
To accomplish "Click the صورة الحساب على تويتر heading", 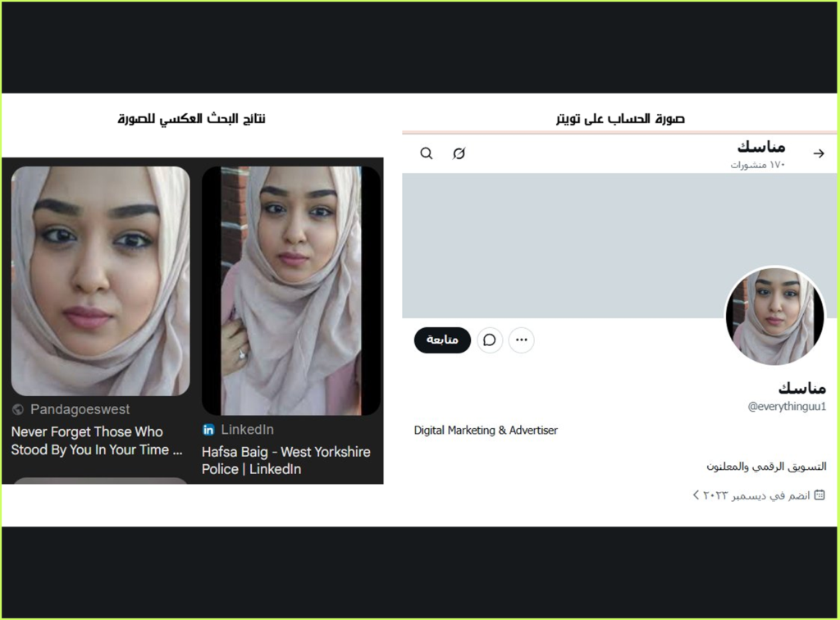I will (620, 118).
